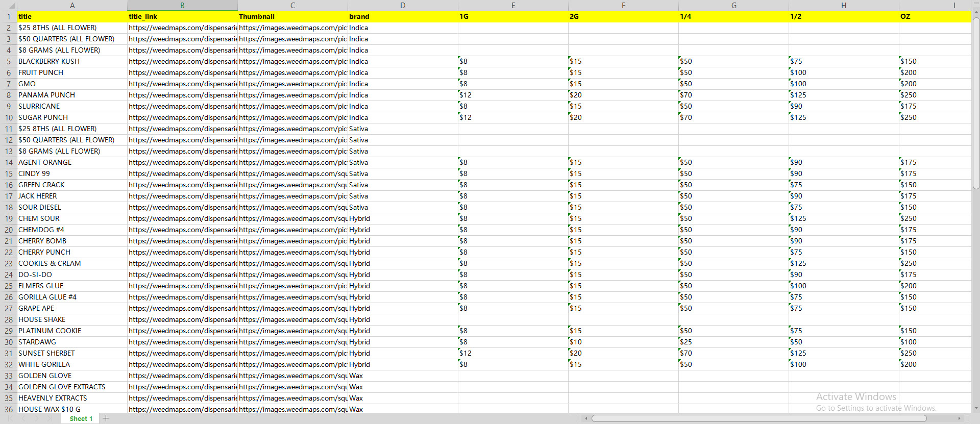The height and width of the screenshot is (424, 980).
Task: Select the 'brand' header cell
Action: click(x=403, y=16)
